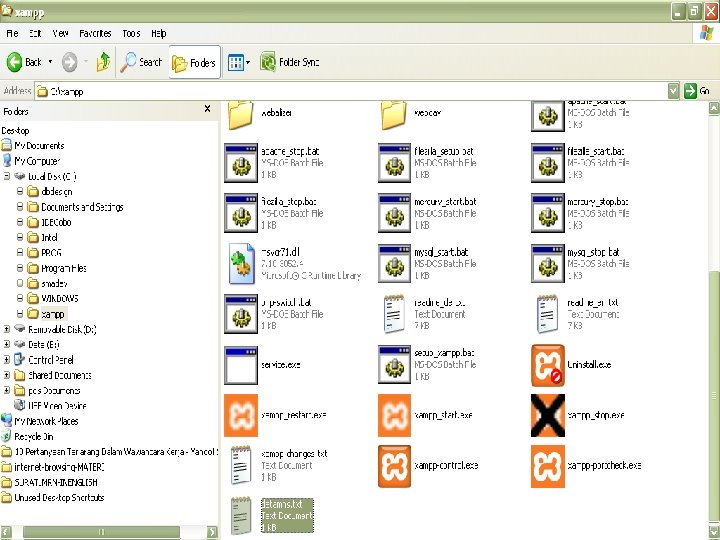Open the webdav folder icon
Image resolution: width=720 pixels, height=540 pixels.
394,115
